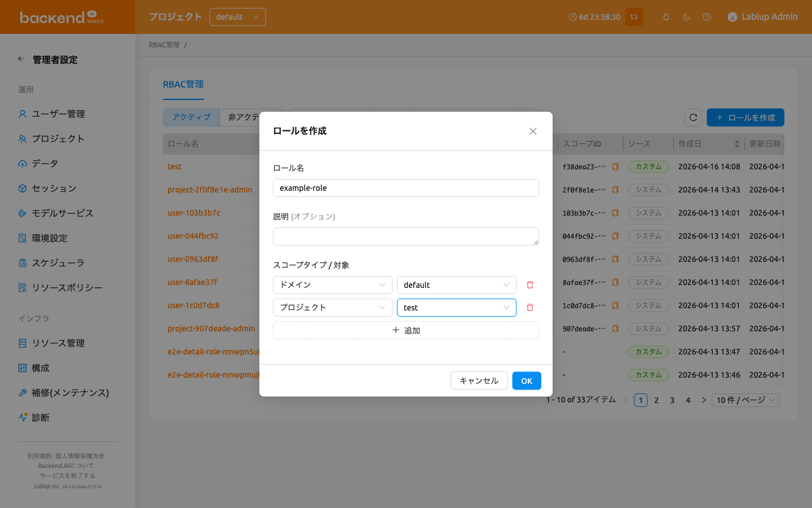Copy scope ID of the test role
This screenshot has width=812, height=508.
click(x=615, y=167)
